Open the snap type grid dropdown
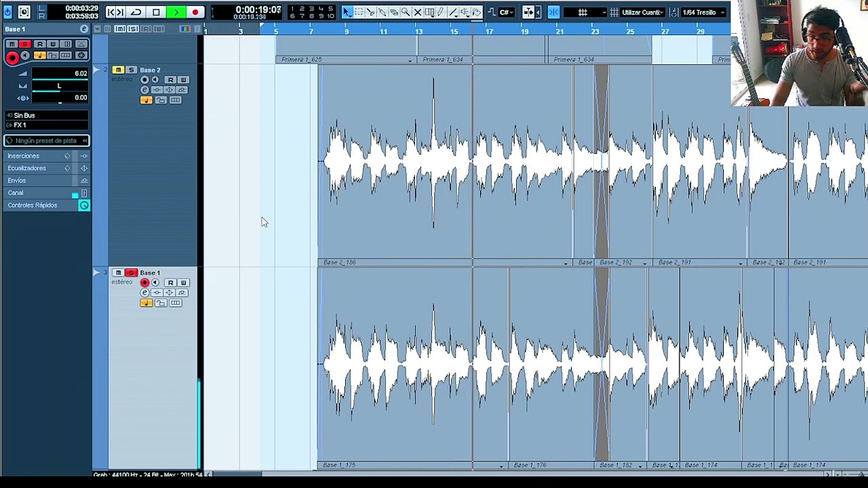 pyautogui.click(x=585, y=12)
